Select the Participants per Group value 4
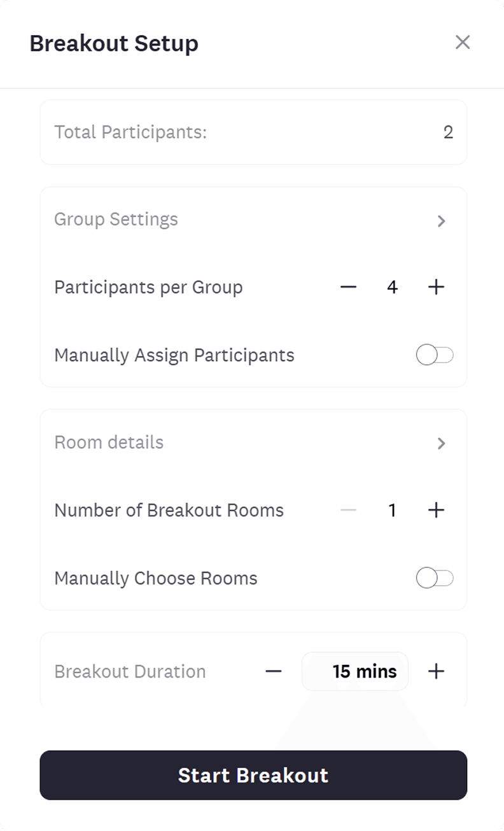 click(392, 287)
